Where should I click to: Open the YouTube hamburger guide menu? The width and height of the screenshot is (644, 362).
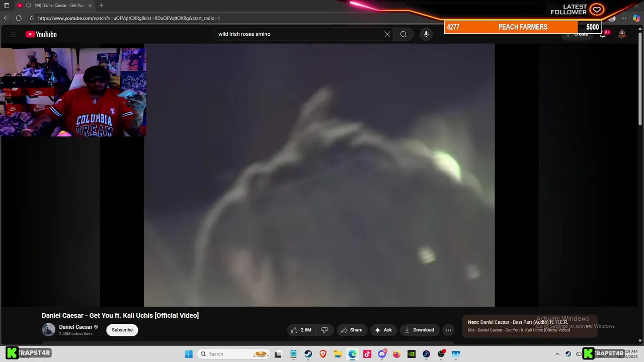tap(14, 34)
